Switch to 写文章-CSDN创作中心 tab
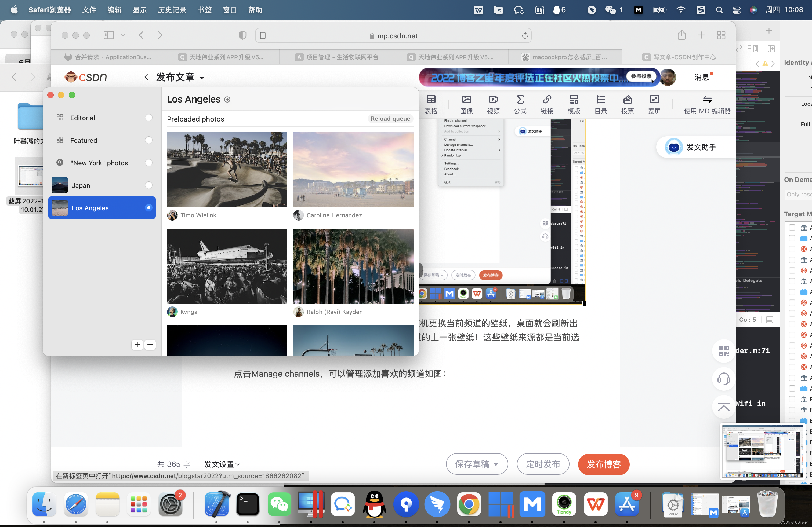The height and width of the screenshot is (527, 812). click(679, 57)
